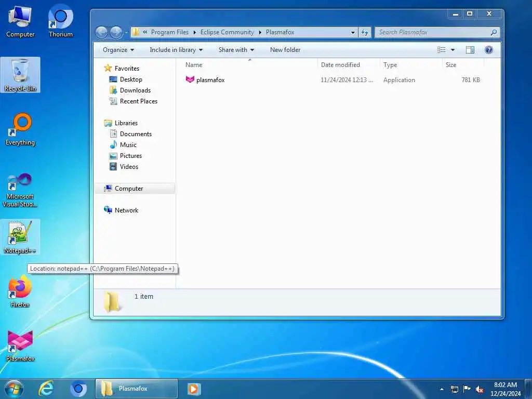Open the Computer desktop icon
532x399 pixels.
click(x=20, y=21)
